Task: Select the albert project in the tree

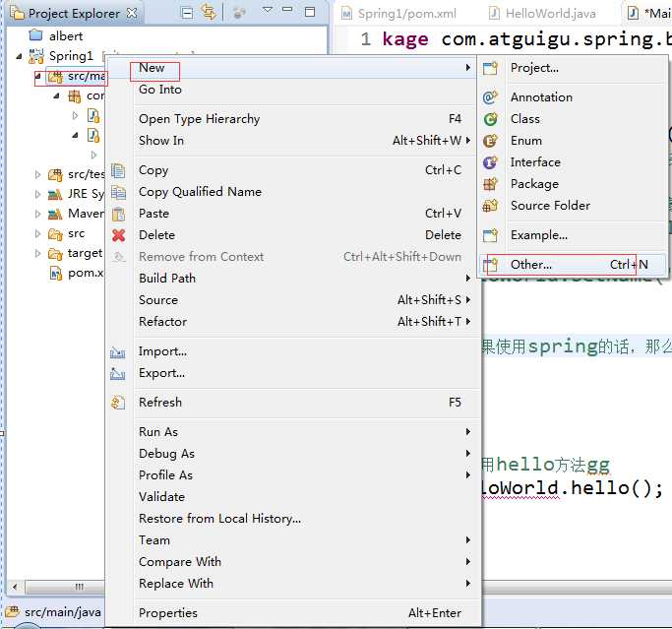Action: click(x=65, y=36)
